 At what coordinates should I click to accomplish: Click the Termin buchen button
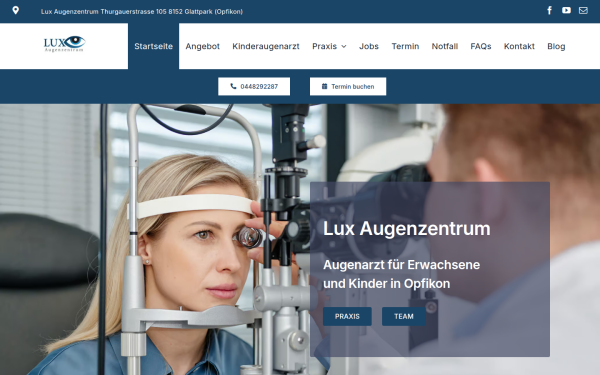pos(348,86)
